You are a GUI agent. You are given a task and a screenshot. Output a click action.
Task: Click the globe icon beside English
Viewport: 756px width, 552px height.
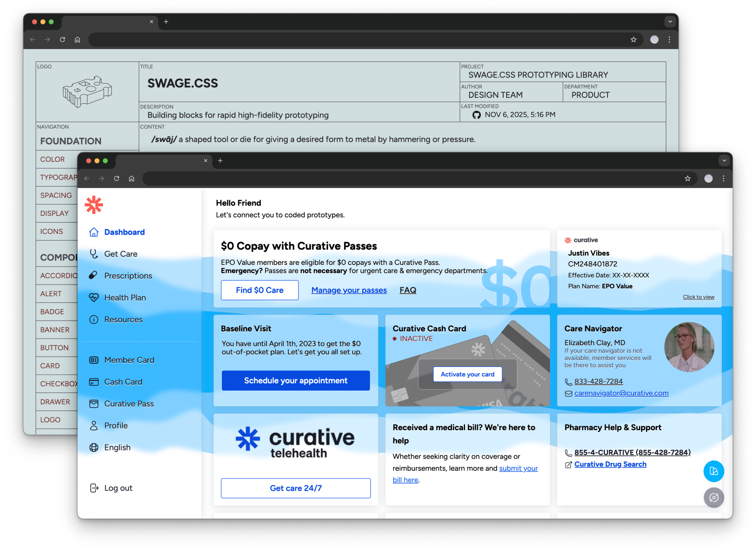point(94,448)
